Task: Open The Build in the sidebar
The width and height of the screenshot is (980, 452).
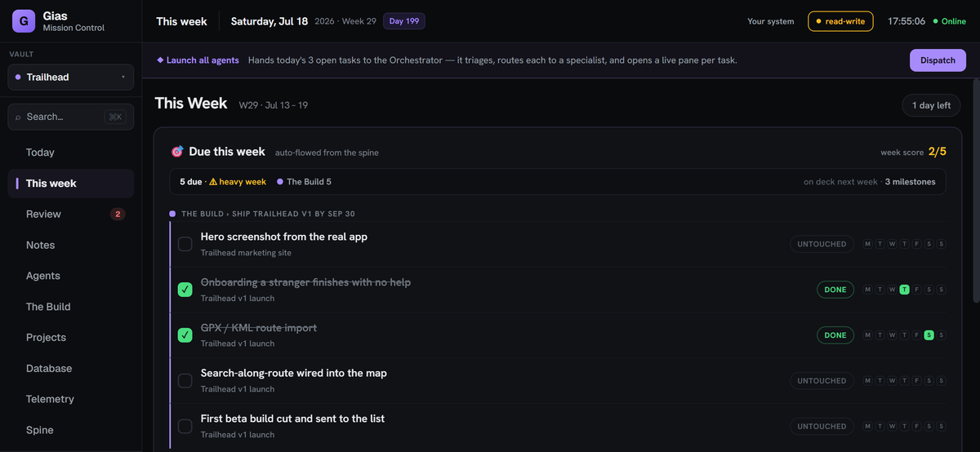Action: click(71, 307)
